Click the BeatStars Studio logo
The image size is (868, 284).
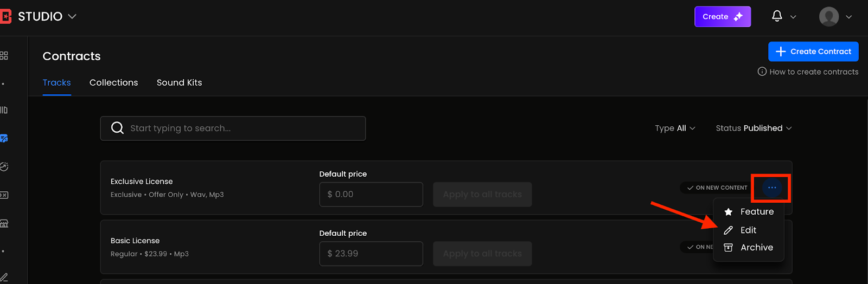tap(6, 16)
